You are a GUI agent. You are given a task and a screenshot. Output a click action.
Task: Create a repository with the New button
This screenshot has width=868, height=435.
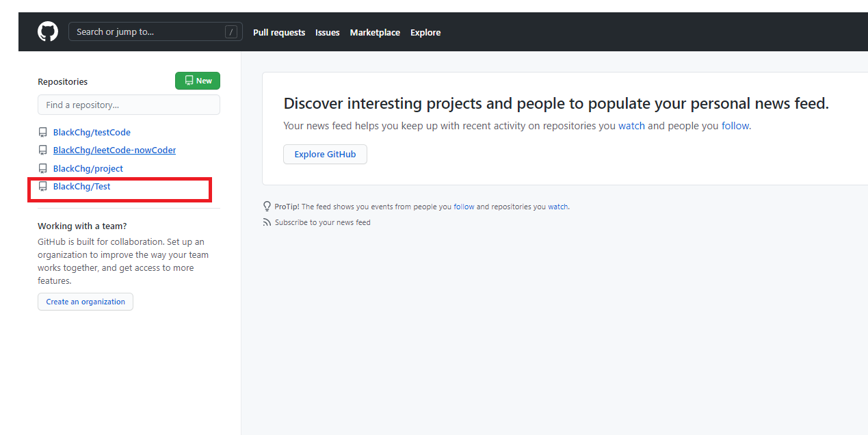[x=198, y=81]
